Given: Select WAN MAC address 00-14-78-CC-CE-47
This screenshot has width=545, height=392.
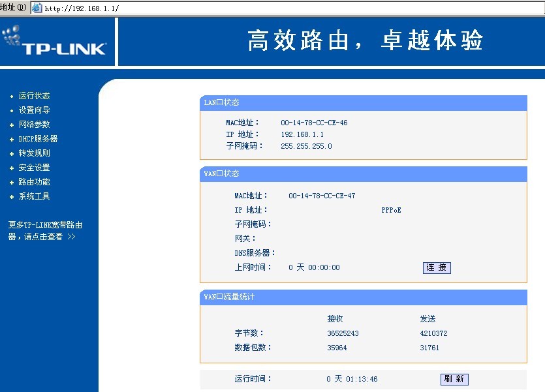Looking at the screenshot, I should (x=322, y=196).
